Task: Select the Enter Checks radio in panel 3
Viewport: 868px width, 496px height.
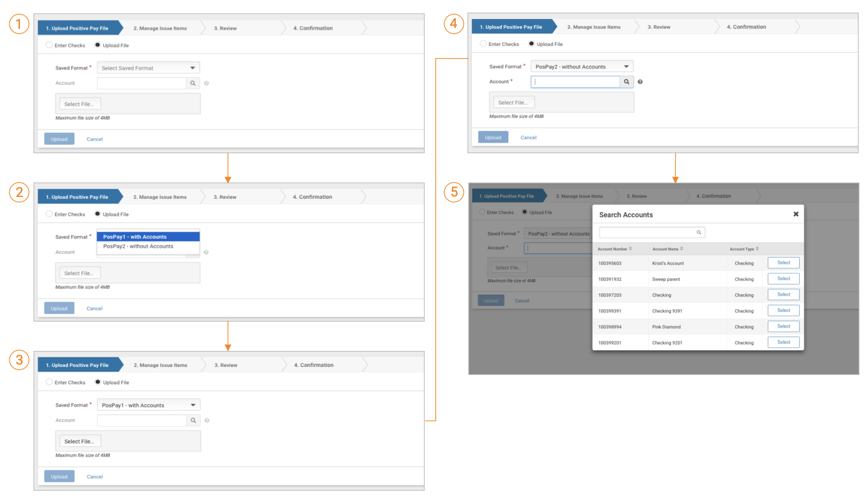Action: [x=49, y=382]
